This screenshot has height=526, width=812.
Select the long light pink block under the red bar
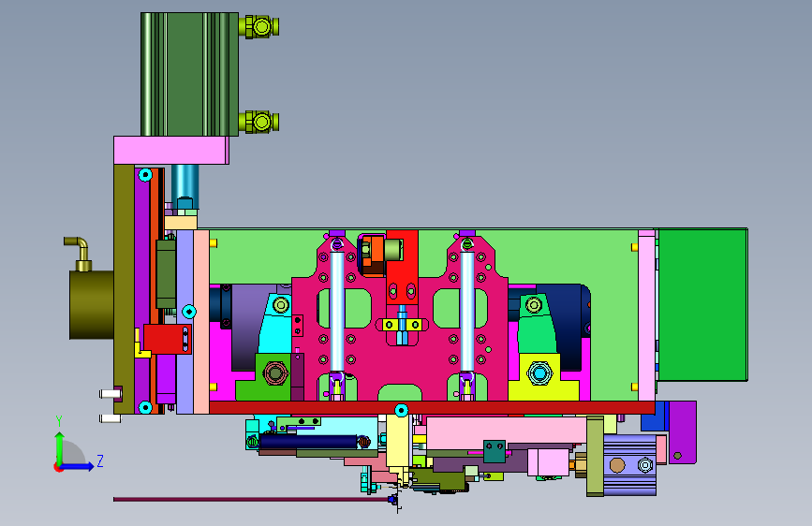tap(506, 432)
